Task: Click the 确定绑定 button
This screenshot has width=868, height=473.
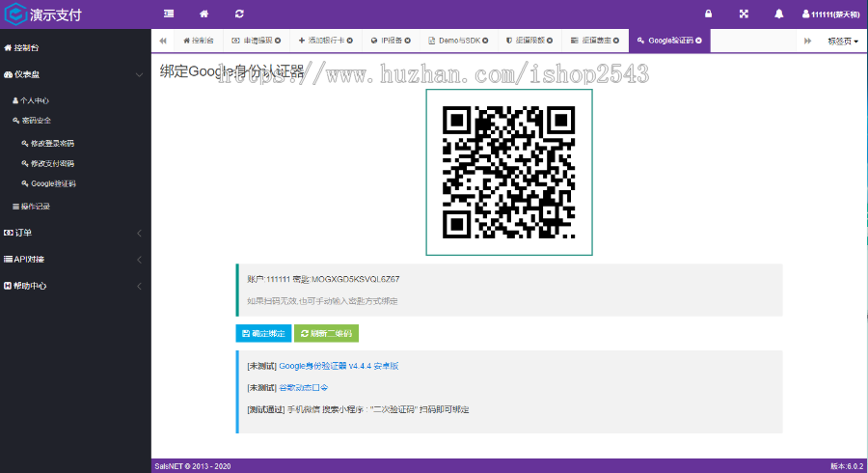Action: coord(263,333)
